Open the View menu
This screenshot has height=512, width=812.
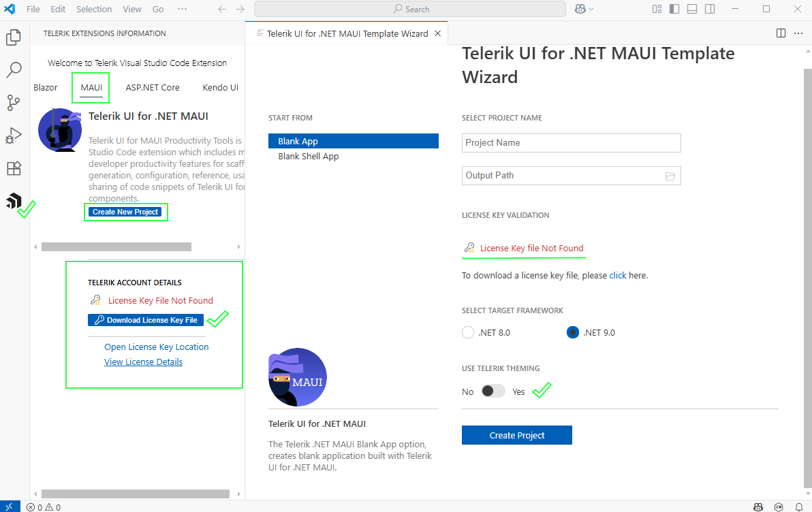click(132, 9)
